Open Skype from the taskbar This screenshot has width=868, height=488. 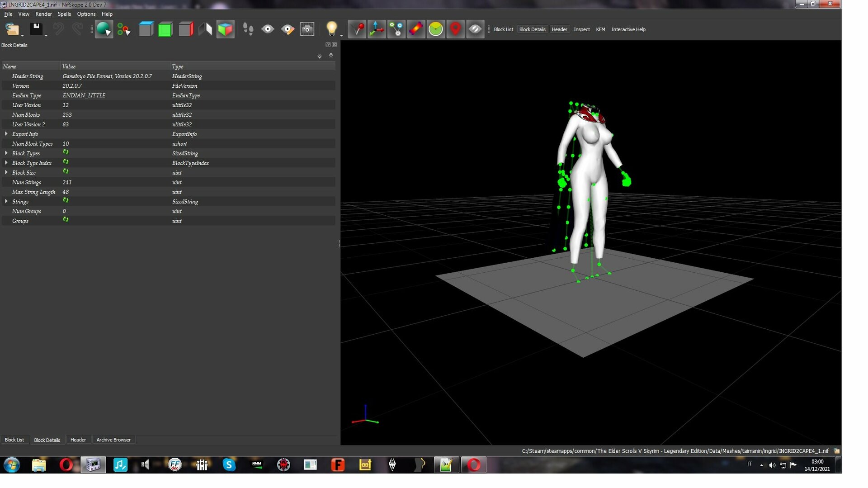[x=229, y=465]
